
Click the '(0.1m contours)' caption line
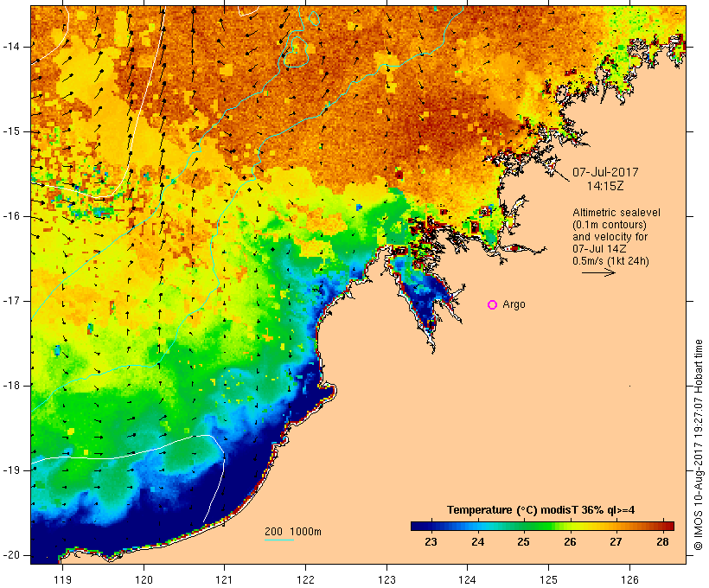pyautogui.click(x=610, y=225)
